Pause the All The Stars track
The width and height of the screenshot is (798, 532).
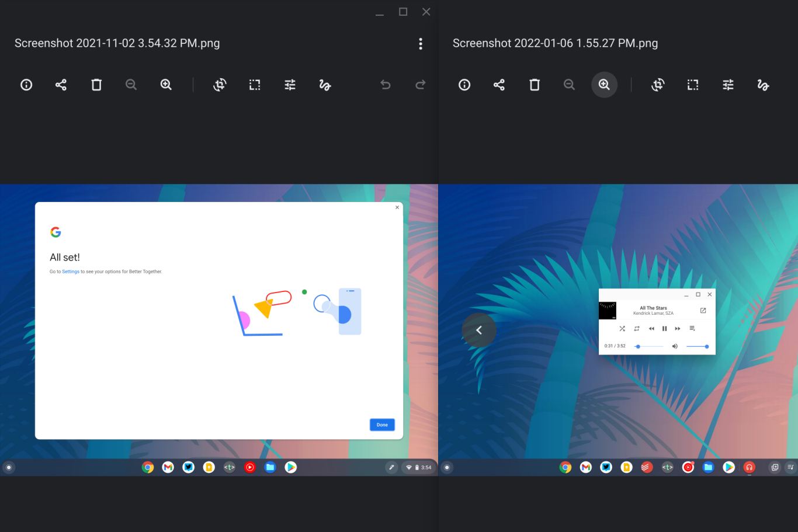[664, 329]
